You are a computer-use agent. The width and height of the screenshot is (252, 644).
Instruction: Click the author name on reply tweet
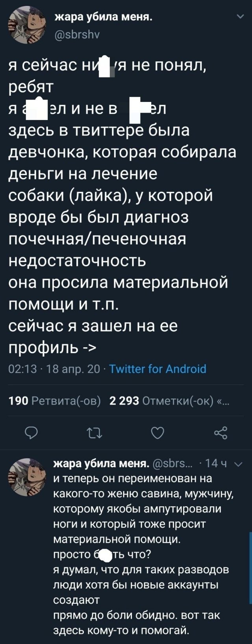pos(101,463)
